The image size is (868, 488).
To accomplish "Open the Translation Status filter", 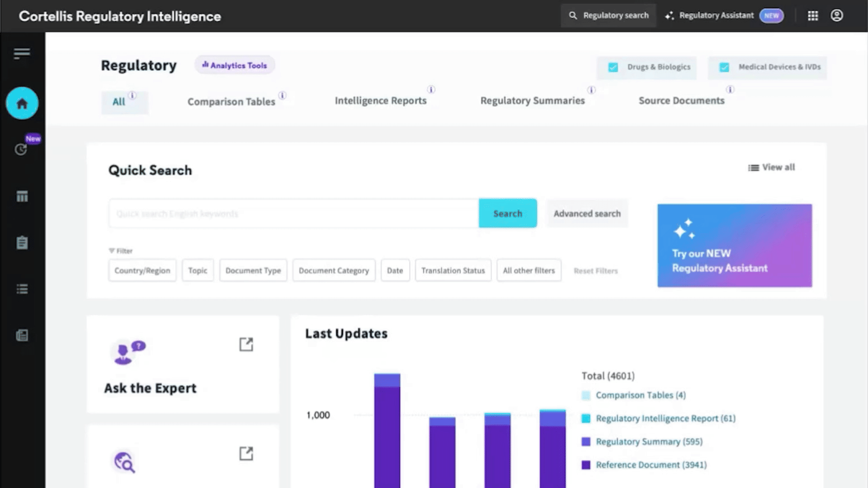I will 453,270.
